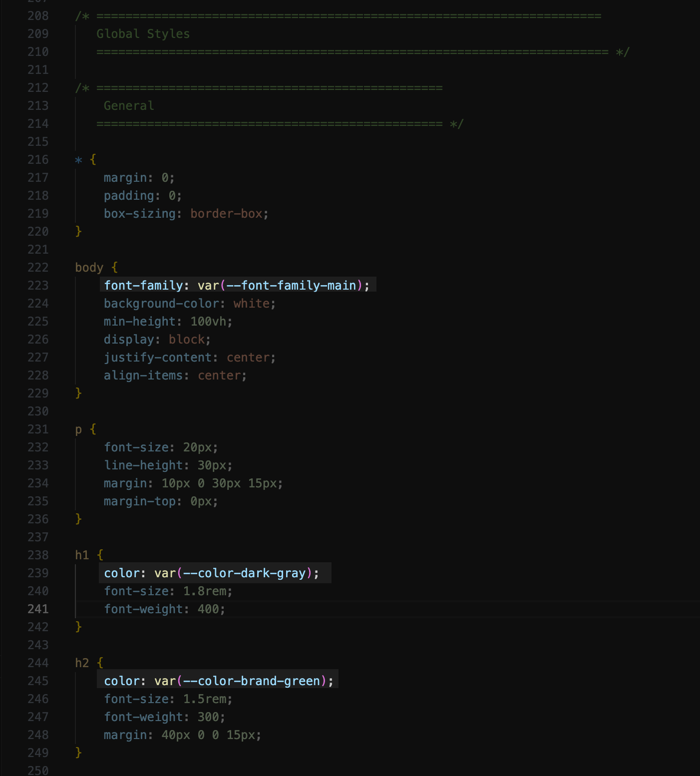
Task: Click line number 241 in the gutter
Action: (x=38, y=609)
